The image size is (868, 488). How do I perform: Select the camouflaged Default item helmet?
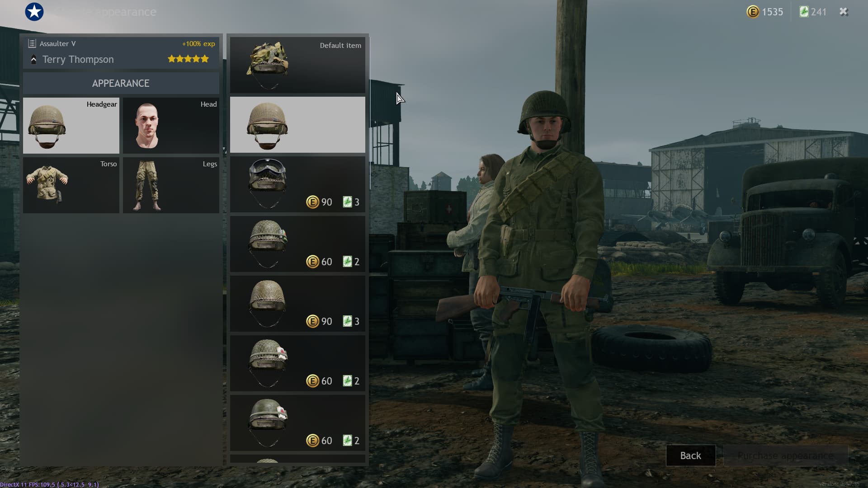click(x=297, y=65)
